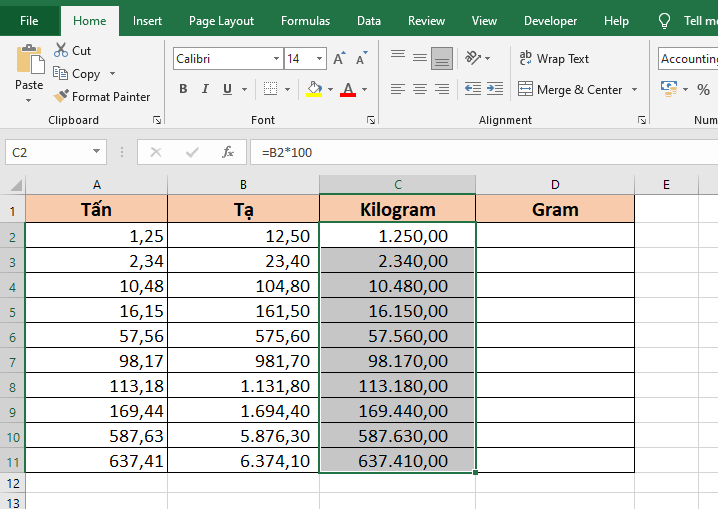718x509 pixels.
Task: Click the Percent Style icon
Action: click(x=704, y=89)
